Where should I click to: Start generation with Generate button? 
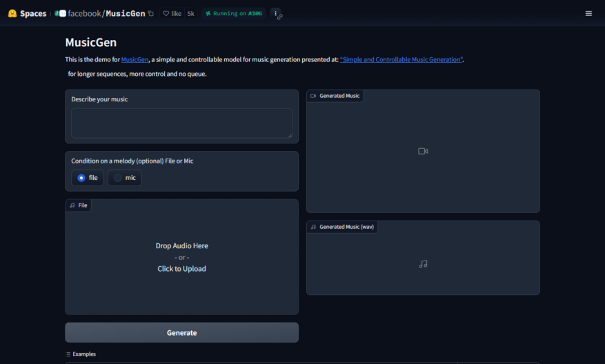[x=181, y=332]
